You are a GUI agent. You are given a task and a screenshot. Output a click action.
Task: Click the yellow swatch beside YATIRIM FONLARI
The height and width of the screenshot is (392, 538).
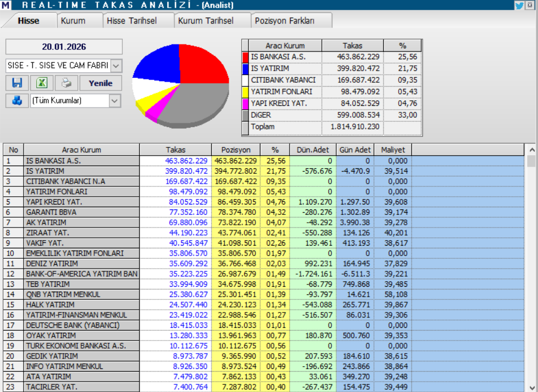(x=245, y=92)
